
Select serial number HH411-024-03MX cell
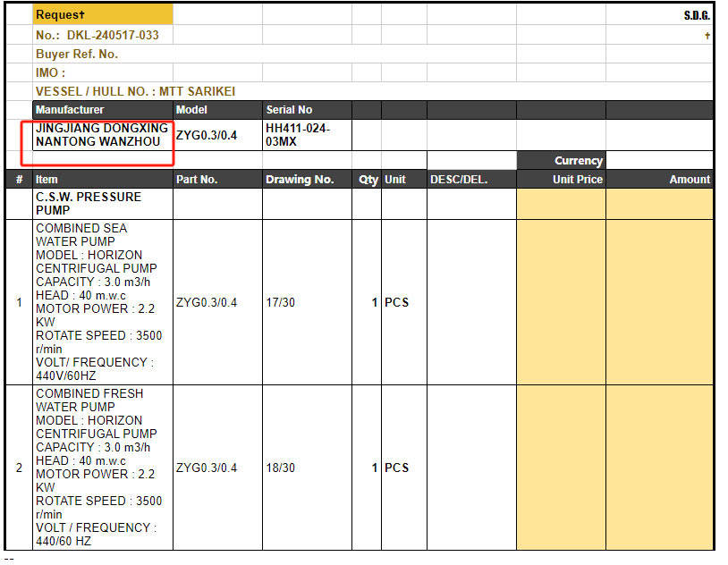pyautogui.click(x=306, y=135)
